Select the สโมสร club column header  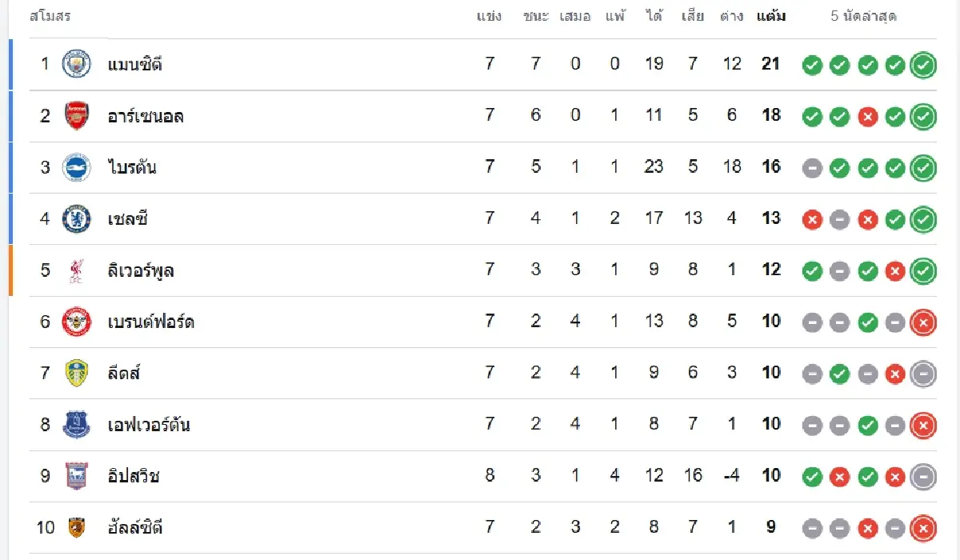pyautogui.click(x=50, y=16)
